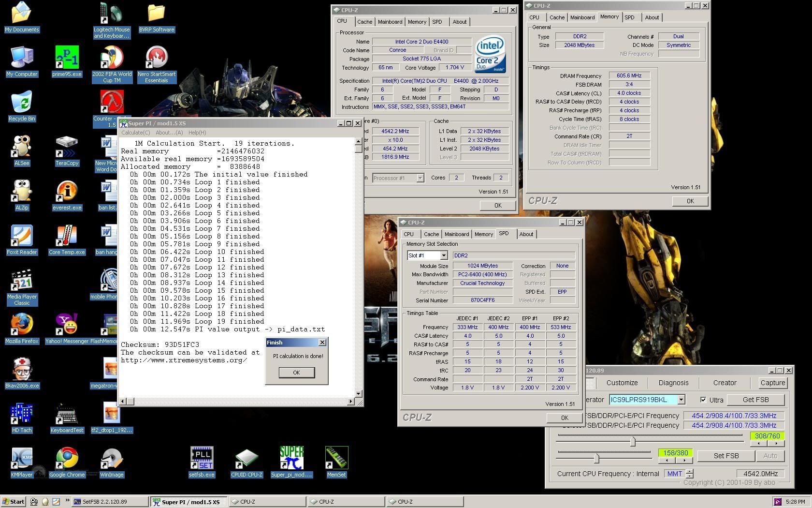The width and height of the screenshot is (812, 508).
Task: Launch setfsb.exe desktop icon
Action: tap(202, 463)
